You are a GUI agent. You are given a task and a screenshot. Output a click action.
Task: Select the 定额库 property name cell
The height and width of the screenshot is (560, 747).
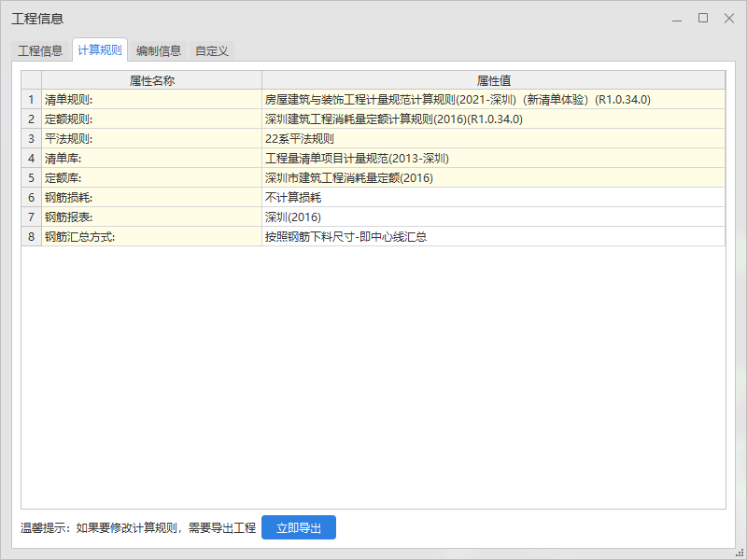point(151,177)
